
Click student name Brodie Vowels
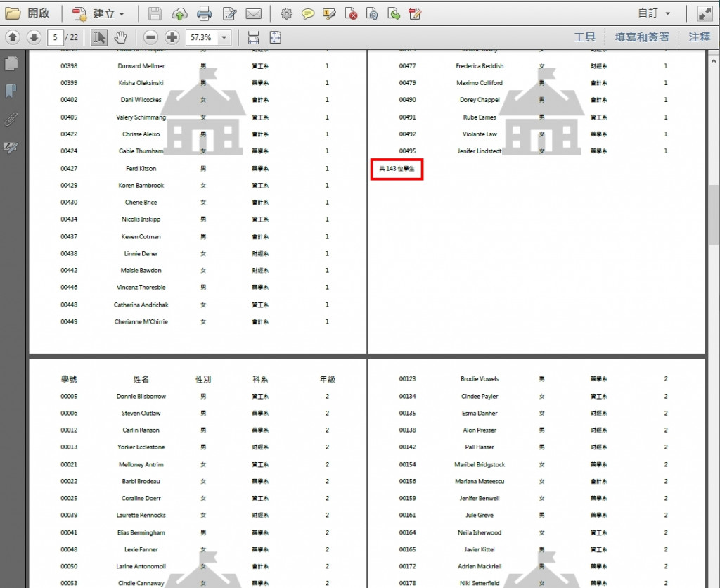[480, 379]
